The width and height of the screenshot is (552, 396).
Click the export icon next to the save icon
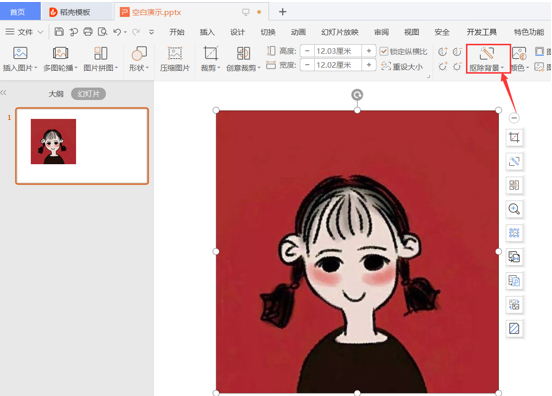point(74,32)
